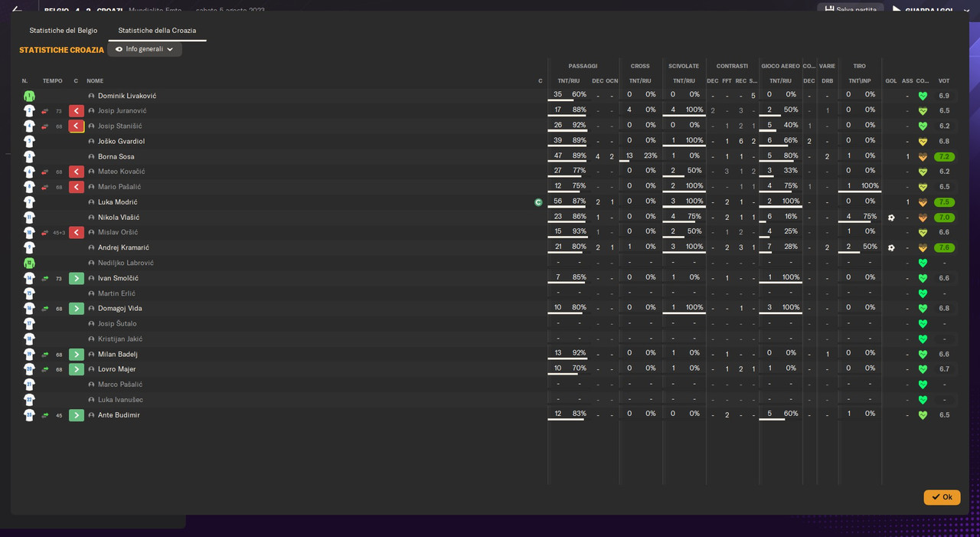Open Andrej Kramarić's player profile link

click(123, 247)
